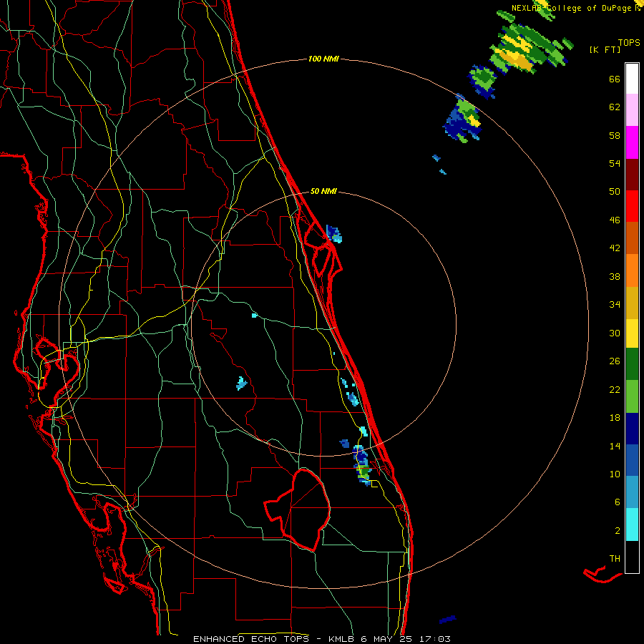Click legend value '26'
The width and height of the screenshot is (644, 644).
pos(615,361)
